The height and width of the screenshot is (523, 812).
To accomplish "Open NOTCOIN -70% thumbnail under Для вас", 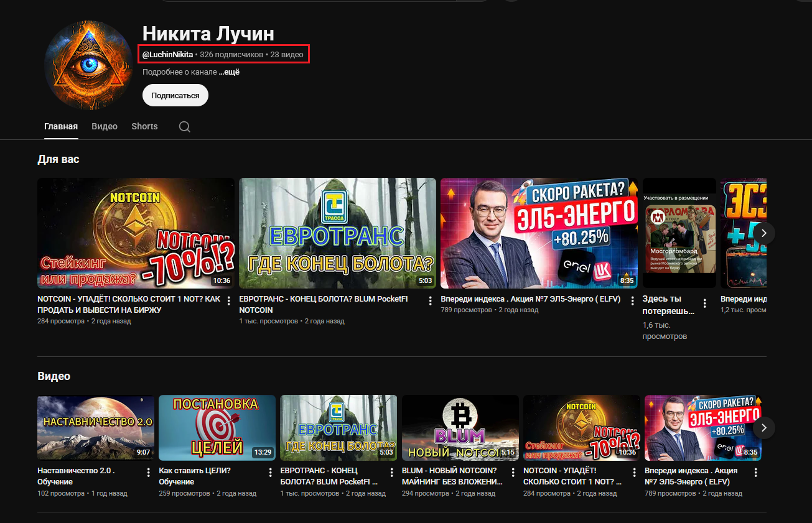I will click(136, 233).
